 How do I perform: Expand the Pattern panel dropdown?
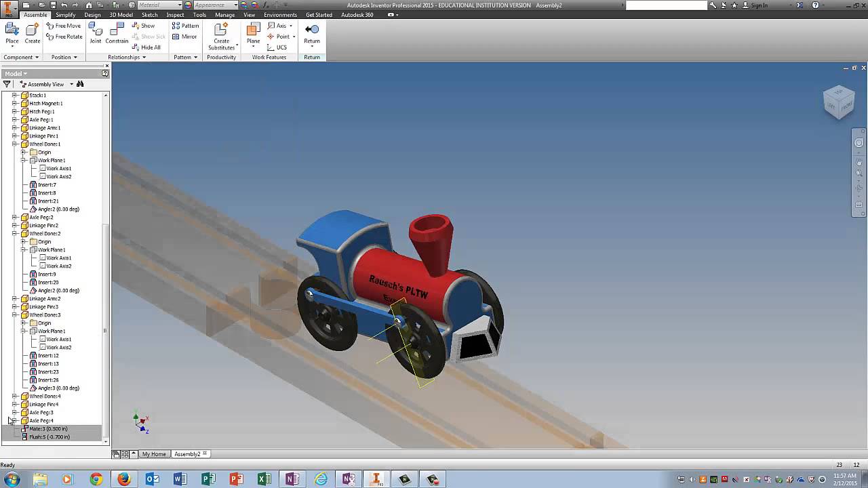(x=185, y=57)
